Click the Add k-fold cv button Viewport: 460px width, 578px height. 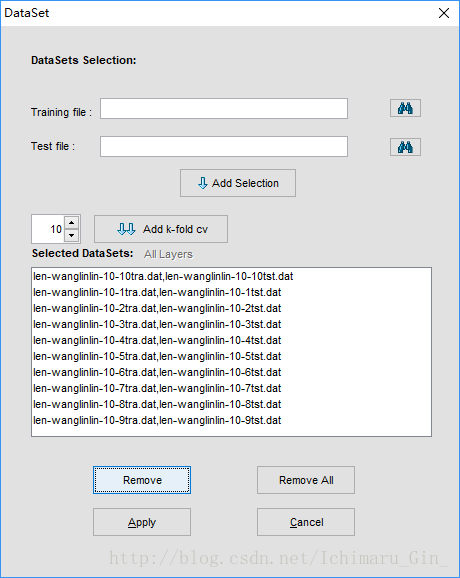pos(161,229)
